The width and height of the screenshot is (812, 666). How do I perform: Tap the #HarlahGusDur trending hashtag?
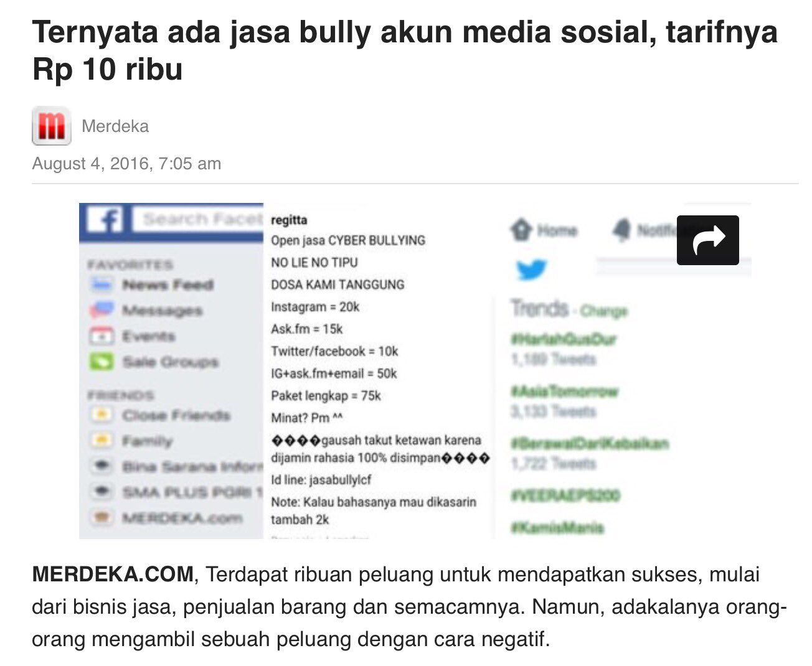(563, 340)
